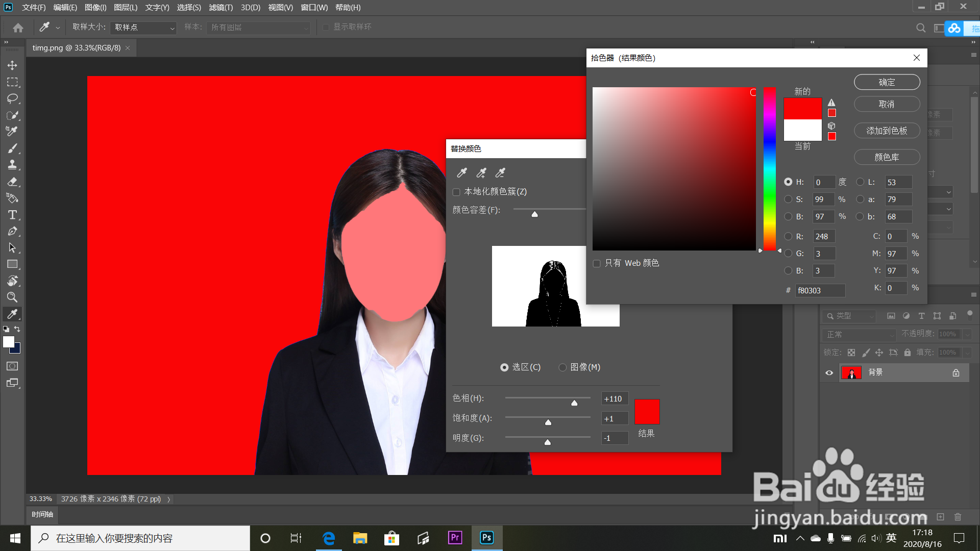Open the sample size dropdown

(143, 28)
